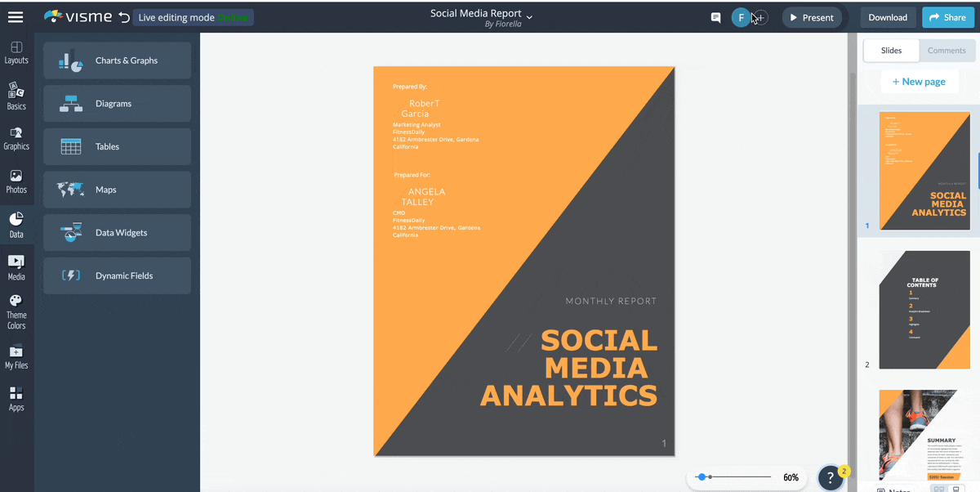The image size is (980, 492).
Task: Open the Dynamic Fields category
Action: click(117, 275)
